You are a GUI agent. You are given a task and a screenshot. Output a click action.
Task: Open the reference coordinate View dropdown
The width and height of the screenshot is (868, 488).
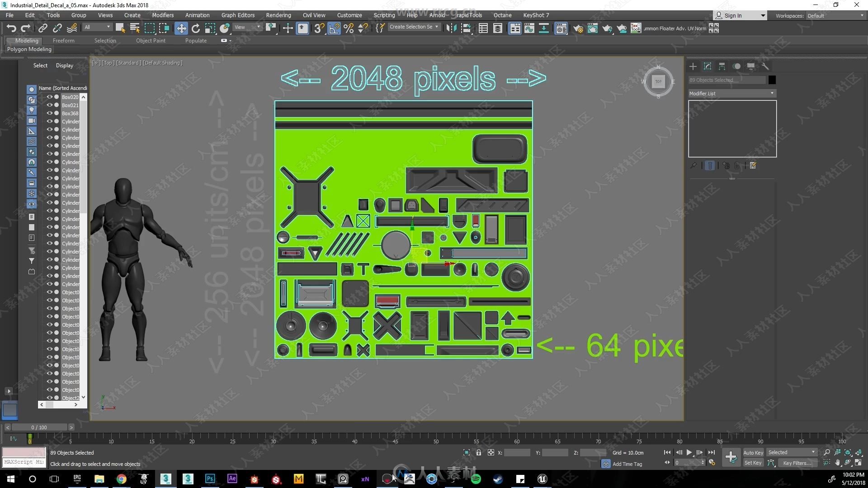click(x=247, y=27)
